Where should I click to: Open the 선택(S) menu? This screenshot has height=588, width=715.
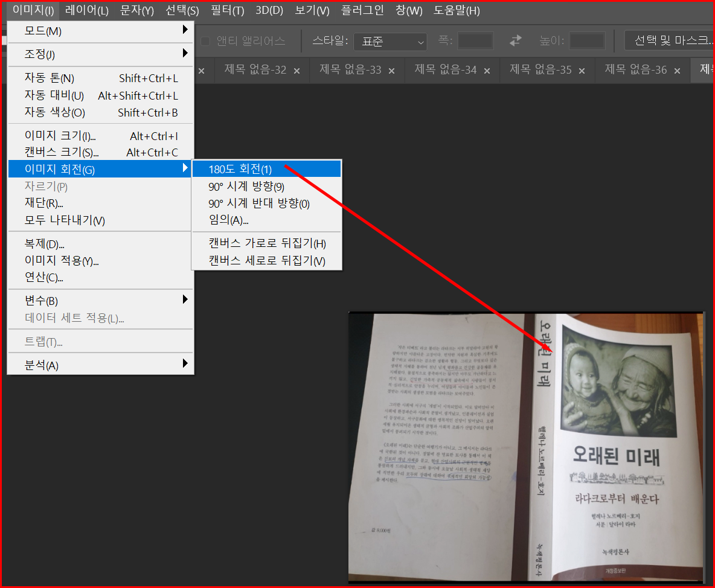coord(182,10)
